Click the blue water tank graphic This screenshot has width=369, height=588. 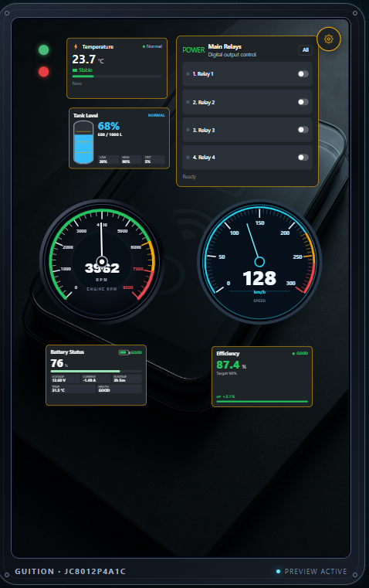[x=83, y=142]
